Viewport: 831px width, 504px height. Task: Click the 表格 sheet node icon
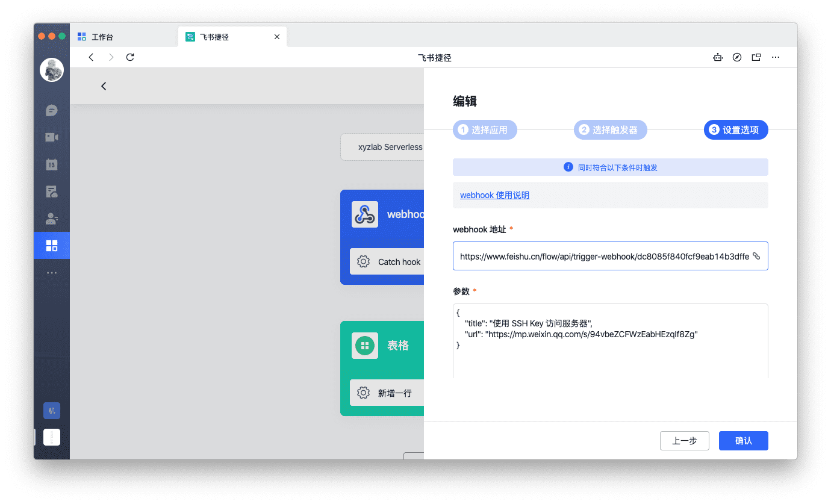pos(365,346)
